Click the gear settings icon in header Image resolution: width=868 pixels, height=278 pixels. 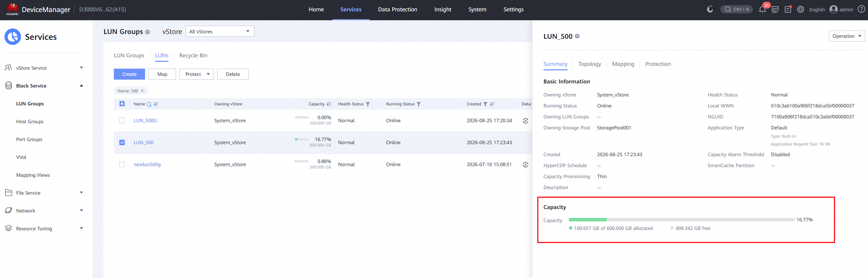coord(801,10)
